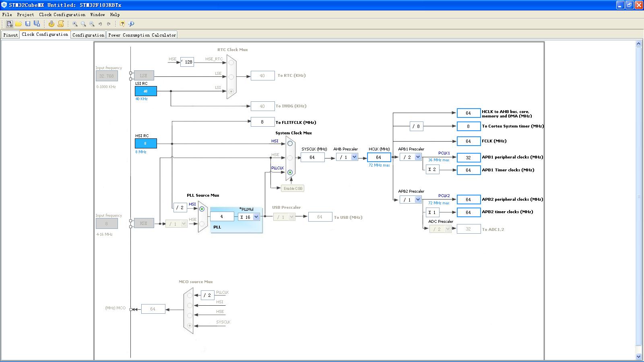This screenshot has height=362, width=644.
Task: Switch to the Power Consumption Calculator tab
Action: coord(142,35)
